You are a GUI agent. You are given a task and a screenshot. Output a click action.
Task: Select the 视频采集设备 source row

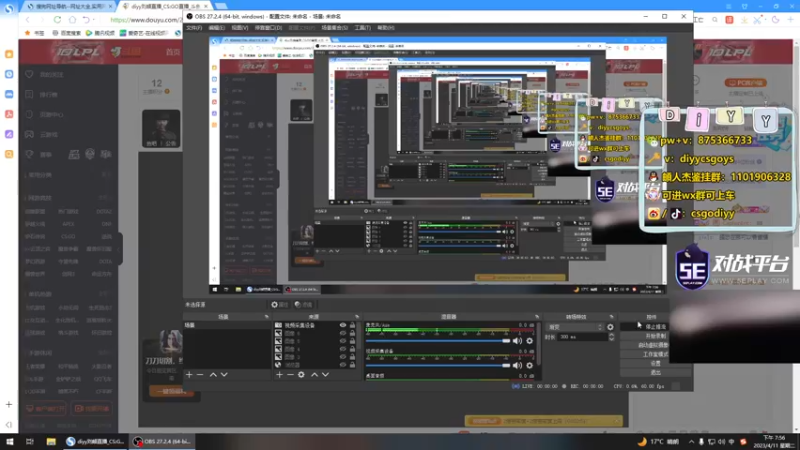315,325
